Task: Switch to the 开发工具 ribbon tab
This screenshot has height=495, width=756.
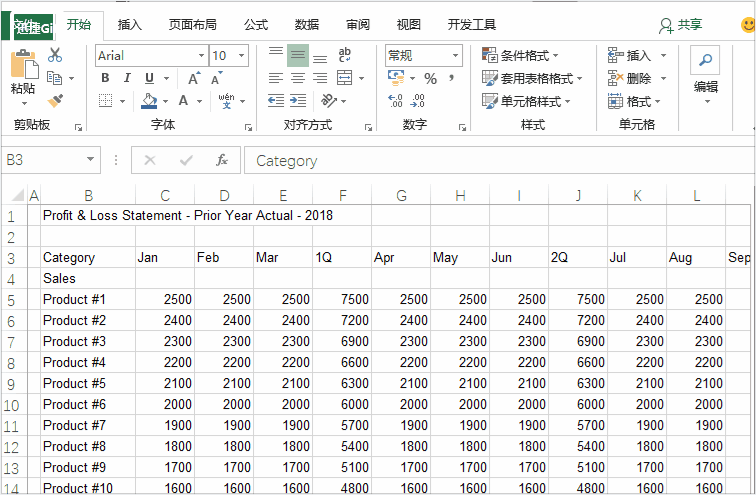Action: point(472,25)
